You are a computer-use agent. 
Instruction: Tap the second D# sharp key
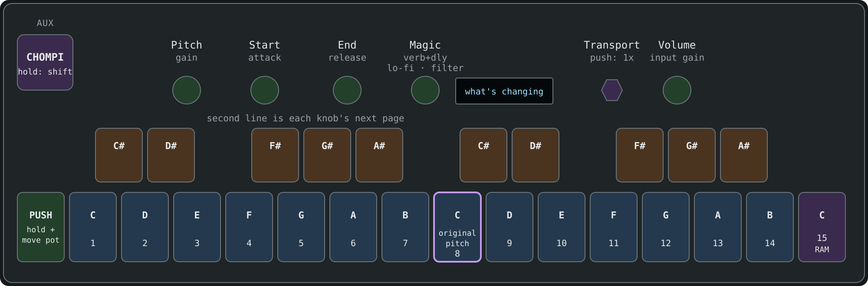coord(536,155)
